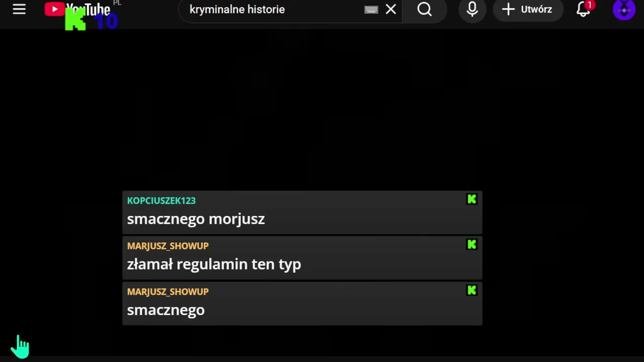
Task: Run search with magnifier button
Action: pyautogui.click(x=425, y=10)
